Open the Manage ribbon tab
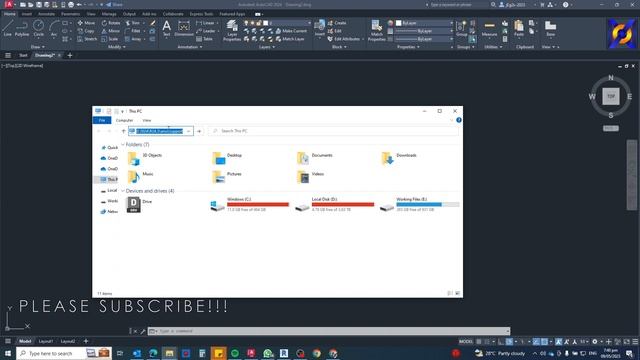640x360 pixels. [109, 14]
